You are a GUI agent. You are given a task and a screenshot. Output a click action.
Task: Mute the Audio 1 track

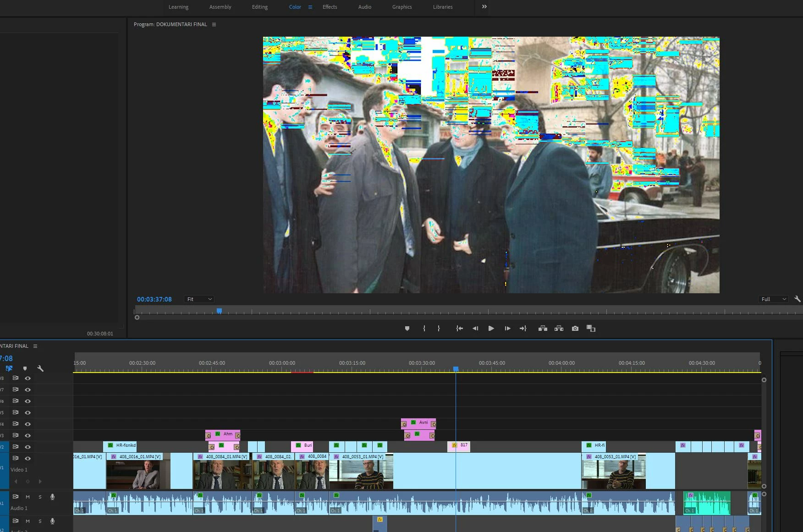[27, 497]
